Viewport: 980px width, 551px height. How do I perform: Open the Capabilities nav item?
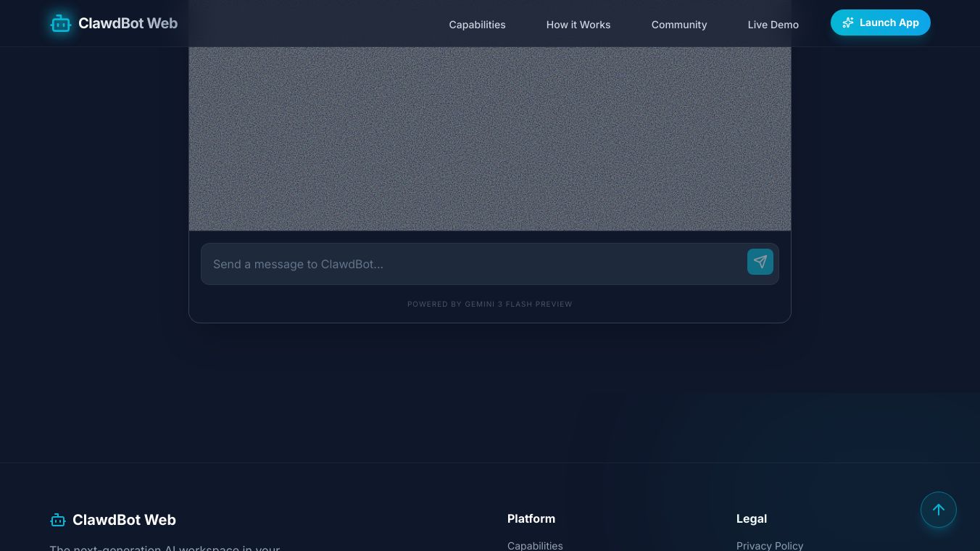477,25
